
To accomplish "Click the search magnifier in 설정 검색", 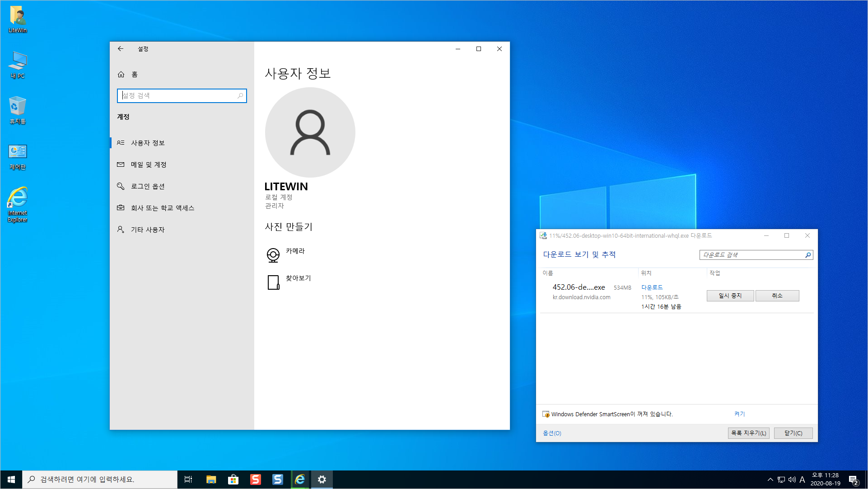I will pos(240,96).
